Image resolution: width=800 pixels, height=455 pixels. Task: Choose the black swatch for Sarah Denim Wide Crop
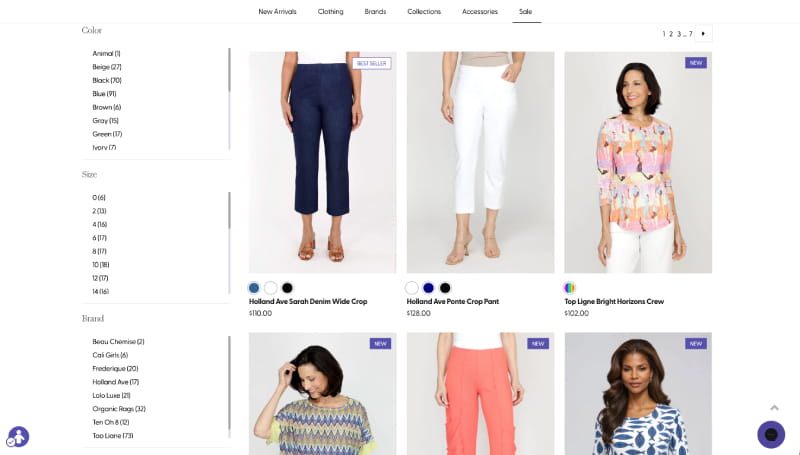pos(287,288)
